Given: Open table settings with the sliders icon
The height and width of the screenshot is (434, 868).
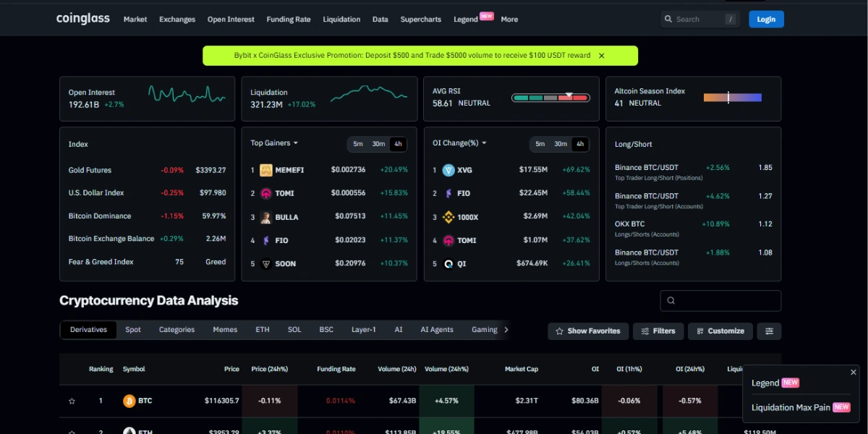Looking at the screenshot, I should click(769, 331).
